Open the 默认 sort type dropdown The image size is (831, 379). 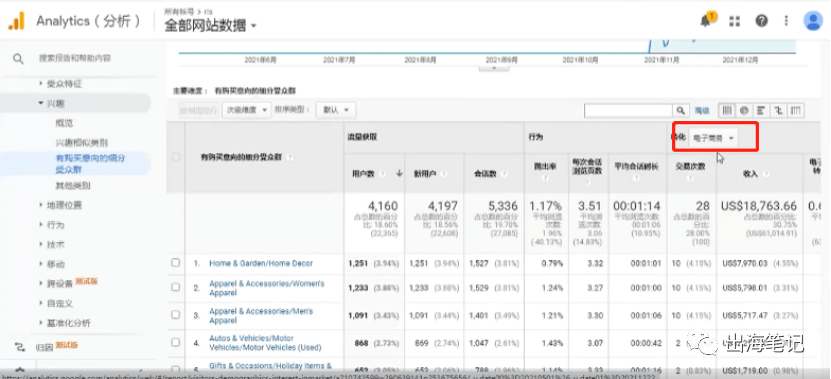[x=335, y=110]
